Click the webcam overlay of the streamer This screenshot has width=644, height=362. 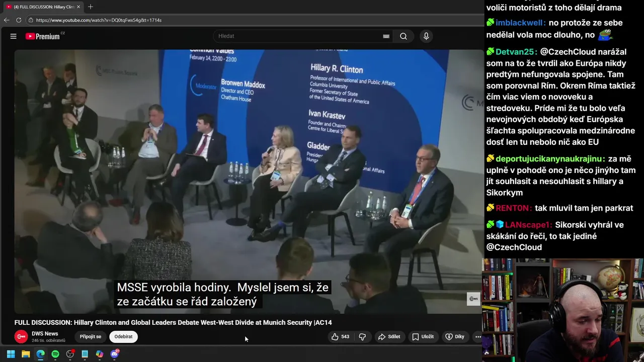(x=563, y=310)
